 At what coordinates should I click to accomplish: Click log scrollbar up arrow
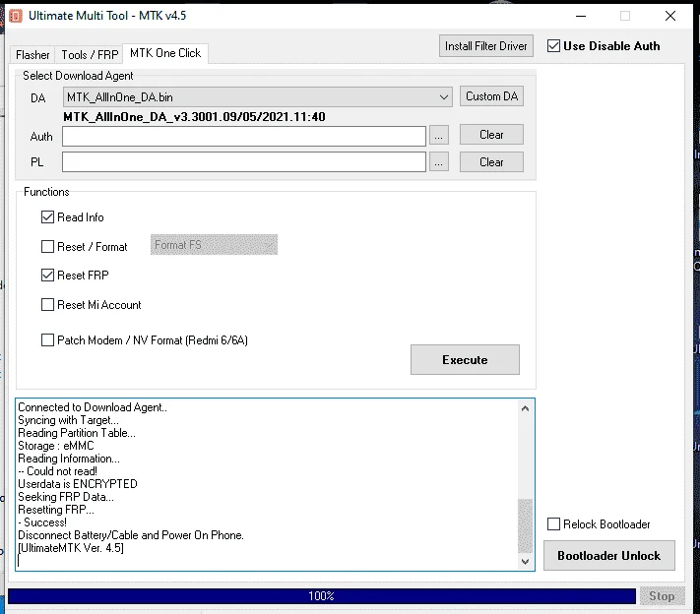point(525,408)
